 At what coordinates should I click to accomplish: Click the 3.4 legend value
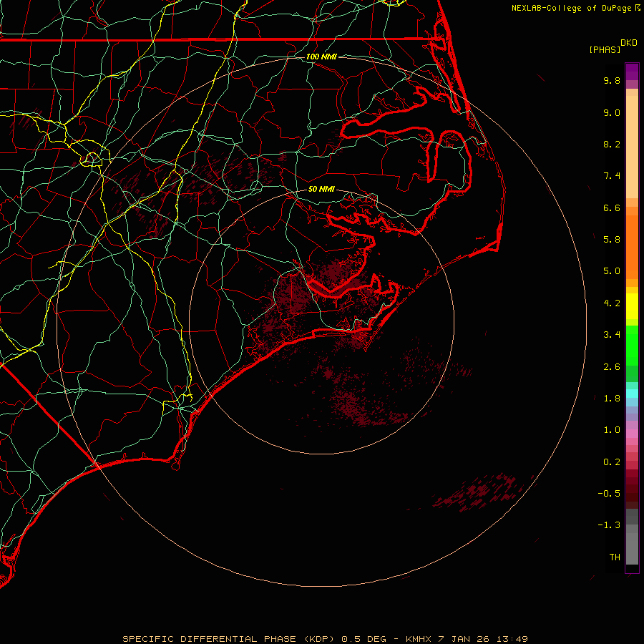(612, 335)
